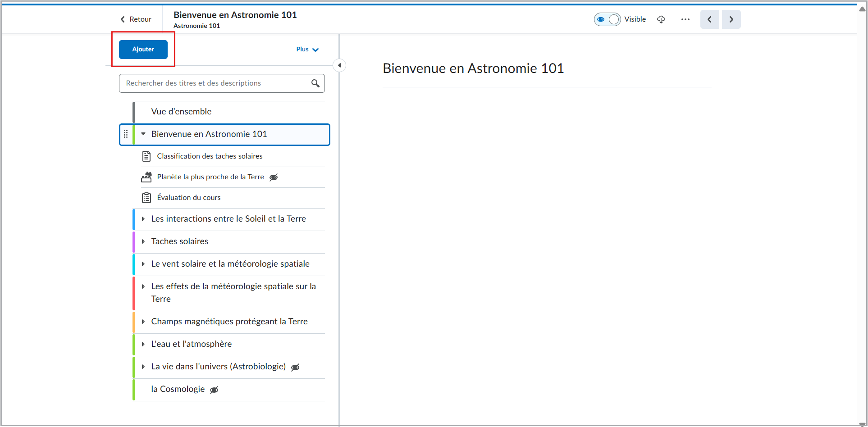The width and height of the screenshot is (868, 427).
Task: Click hidden-eye icon beside La vie dans l'univers
Action: [295, 368]
